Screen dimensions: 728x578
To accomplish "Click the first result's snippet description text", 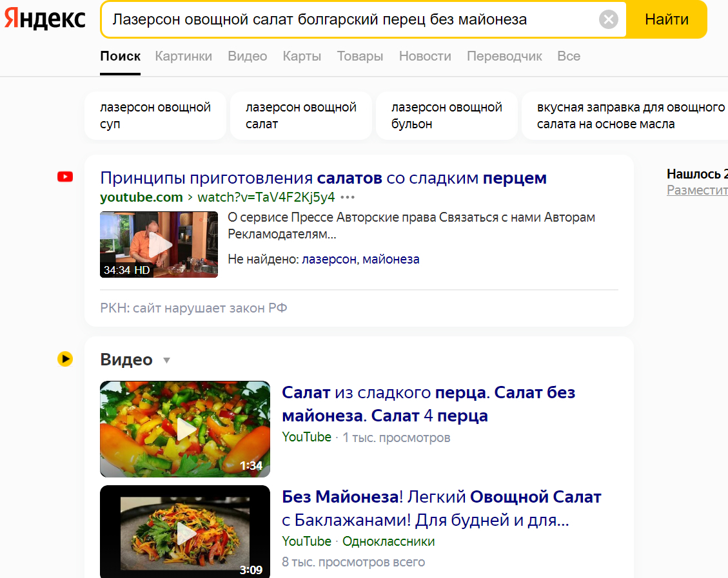I will (411, 226).
